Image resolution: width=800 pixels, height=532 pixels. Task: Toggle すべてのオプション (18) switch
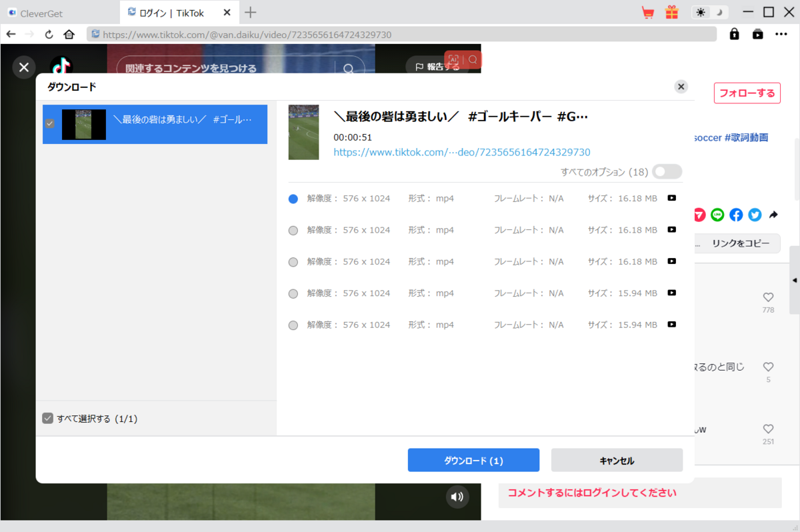pyautogui.click(x=667, y=172)
